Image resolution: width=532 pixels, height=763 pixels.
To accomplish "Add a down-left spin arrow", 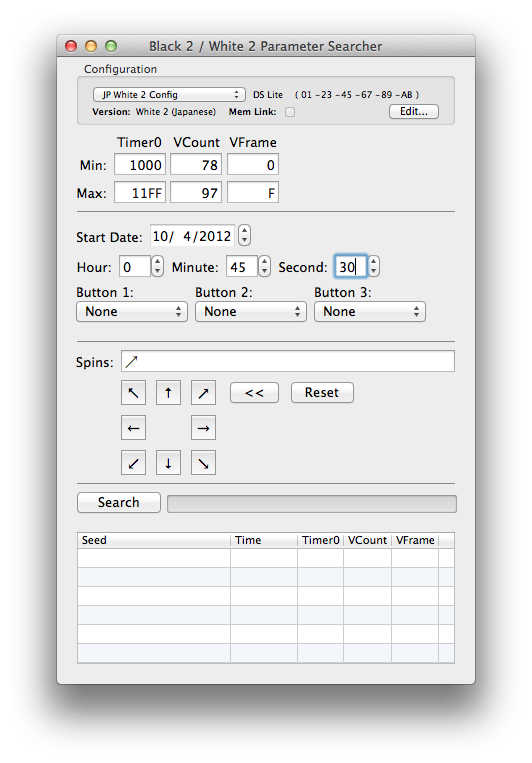I will (x=133, y=462).
